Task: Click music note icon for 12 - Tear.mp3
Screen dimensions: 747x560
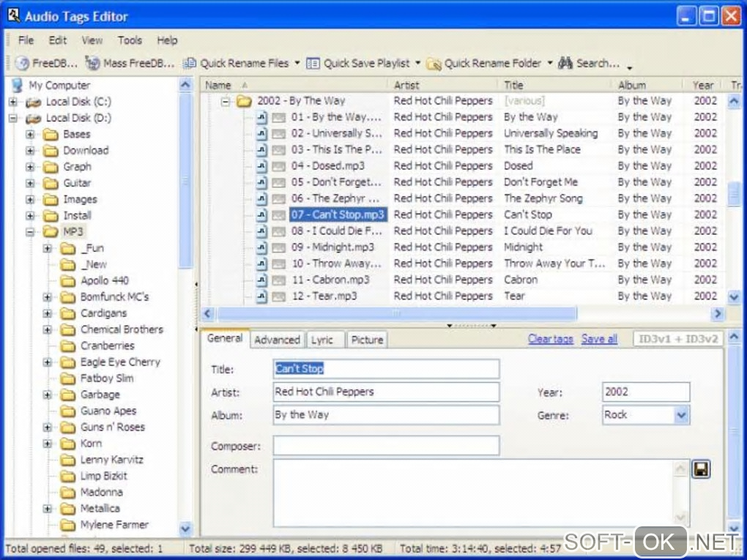Action: click(x=261, y=296)
